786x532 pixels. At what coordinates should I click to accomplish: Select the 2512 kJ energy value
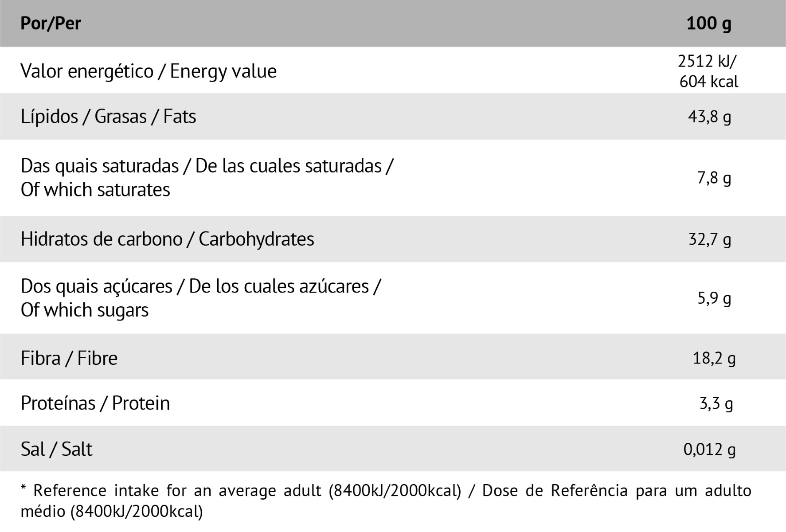(x=707, y=61)
